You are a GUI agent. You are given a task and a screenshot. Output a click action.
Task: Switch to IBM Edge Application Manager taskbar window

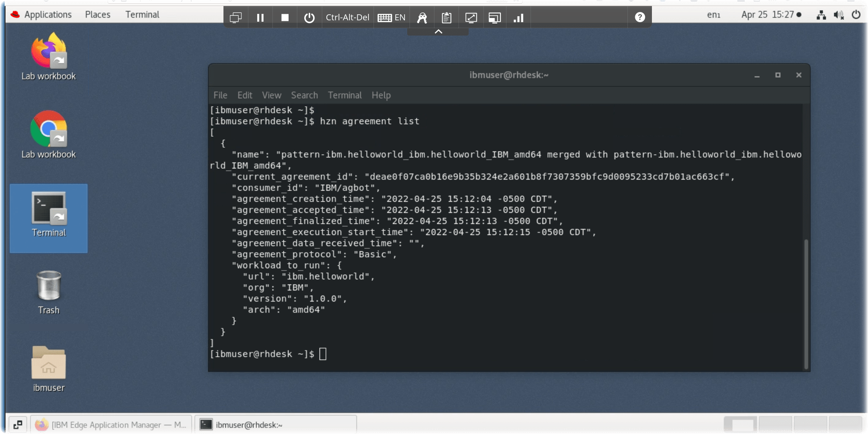pyautogui.click(x=111, y=424)
